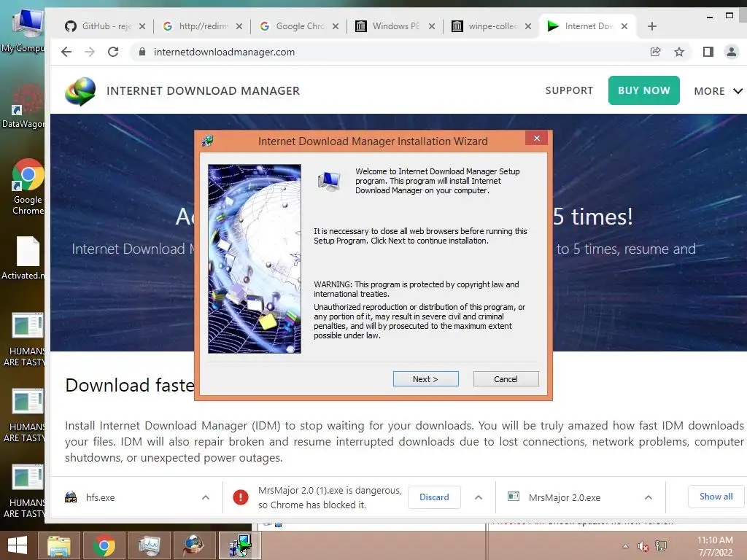Screen dimensions: 747x560
Task: Switch to the Windows PE tab
Action: 395,26
